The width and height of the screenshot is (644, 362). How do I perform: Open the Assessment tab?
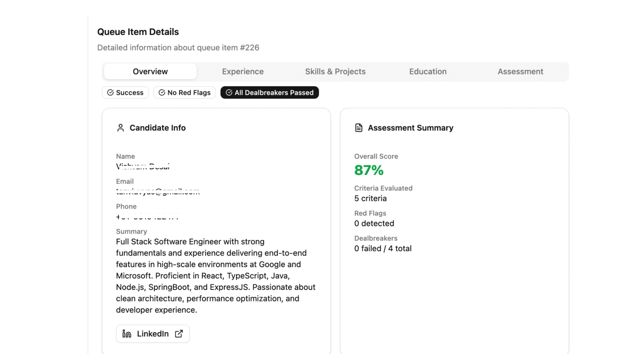click(x=520, y=72)
